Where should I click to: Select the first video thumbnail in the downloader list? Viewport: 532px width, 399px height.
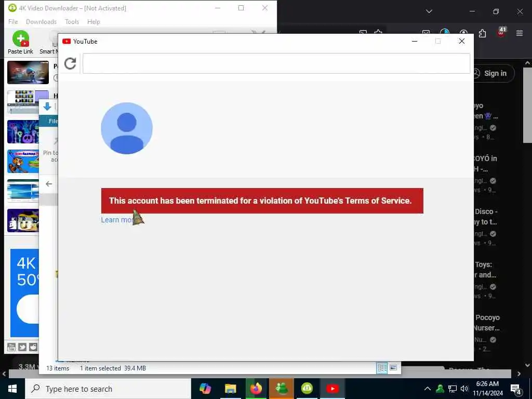click(x=28, y=72)
